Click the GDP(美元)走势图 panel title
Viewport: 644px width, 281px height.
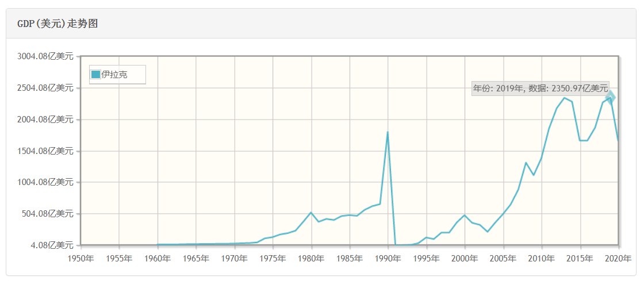[57, 24]
